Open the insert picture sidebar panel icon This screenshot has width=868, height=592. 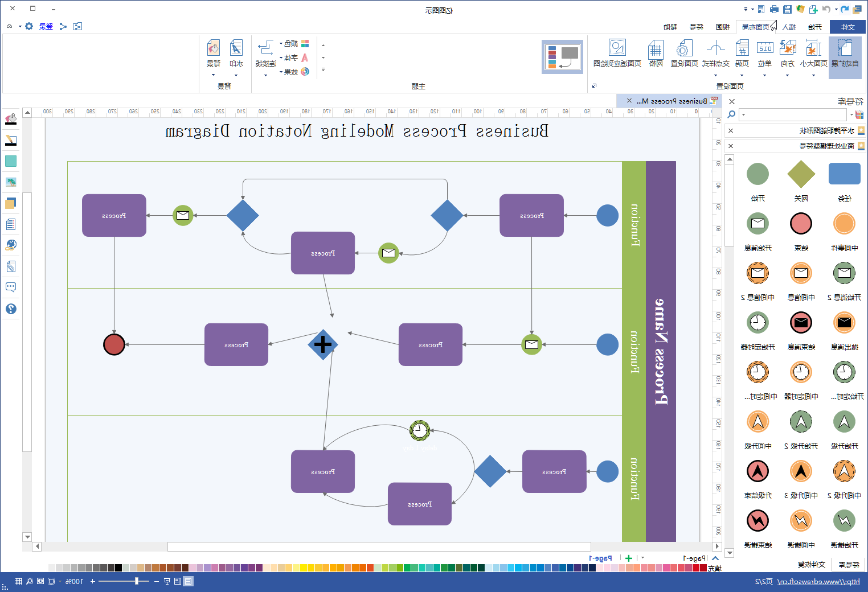pyautogui.click(x=11, y=182)
